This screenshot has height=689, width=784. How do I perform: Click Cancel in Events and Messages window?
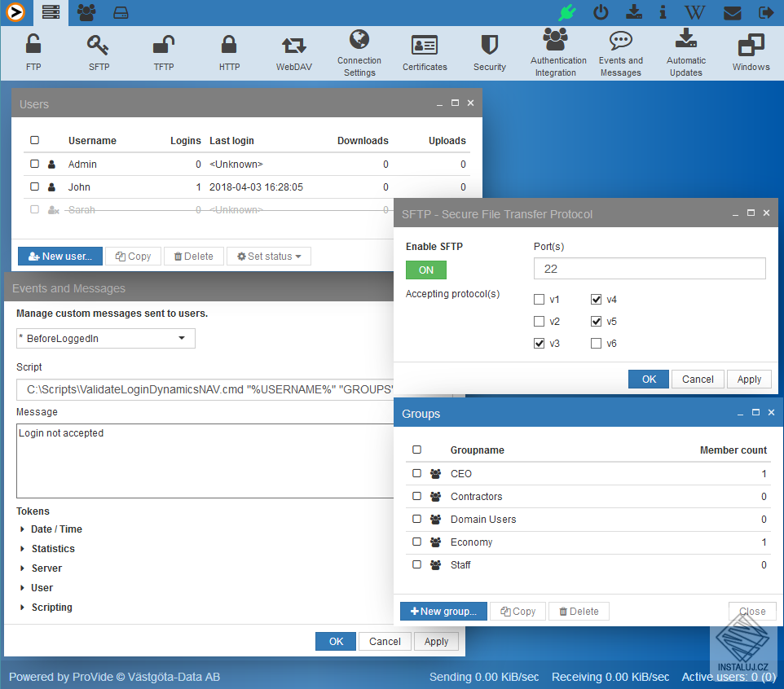[x=385, y=641]
